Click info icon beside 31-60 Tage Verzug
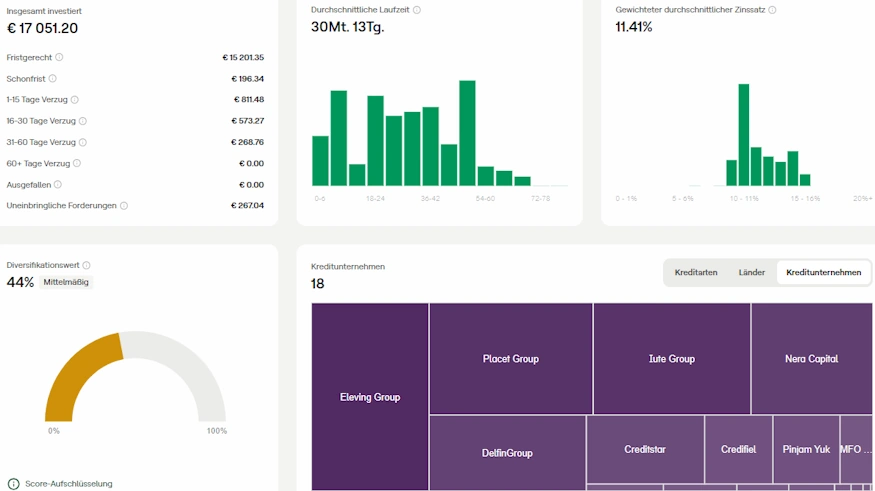875x491 pixels. click(x=83, y=142)
